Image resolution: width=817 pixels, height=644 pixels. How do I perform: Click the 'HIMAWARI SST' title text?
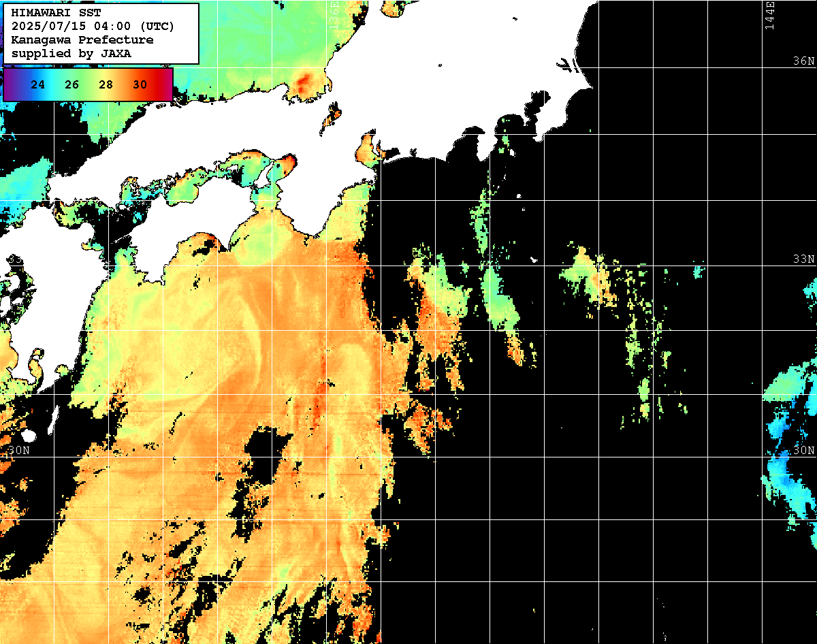pos(55,12)
